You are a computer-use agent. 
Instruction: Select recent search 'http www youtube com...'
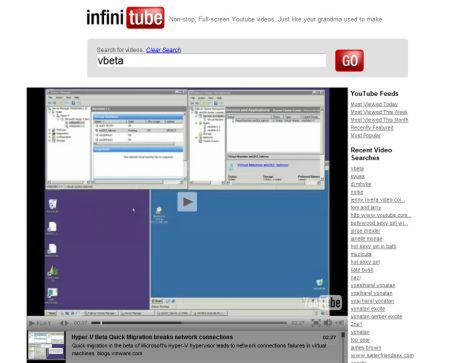[381, 215]
